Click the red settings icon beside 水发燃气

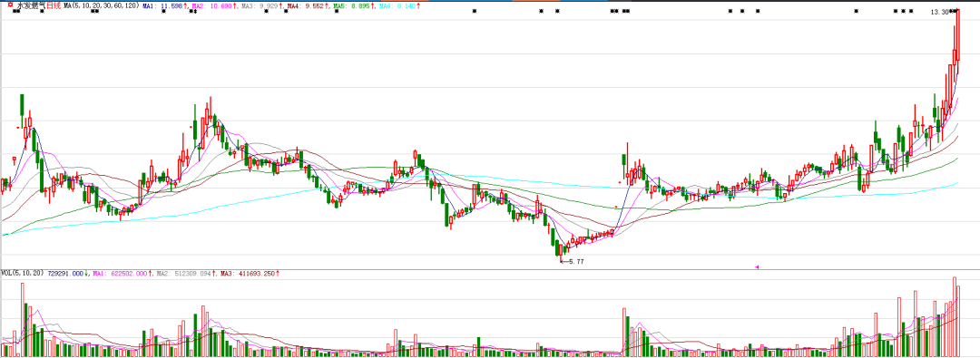click(x=11, y=5)
